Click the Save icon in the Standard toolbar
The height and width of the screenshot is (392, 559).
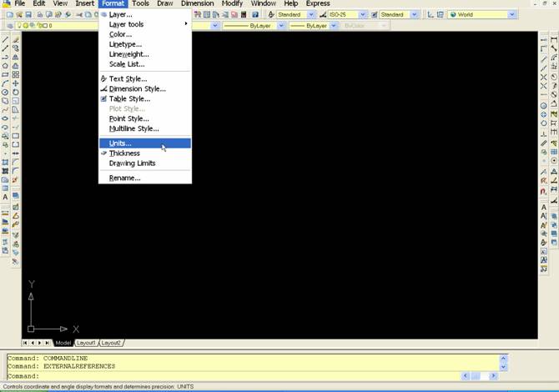pos(28,15)
